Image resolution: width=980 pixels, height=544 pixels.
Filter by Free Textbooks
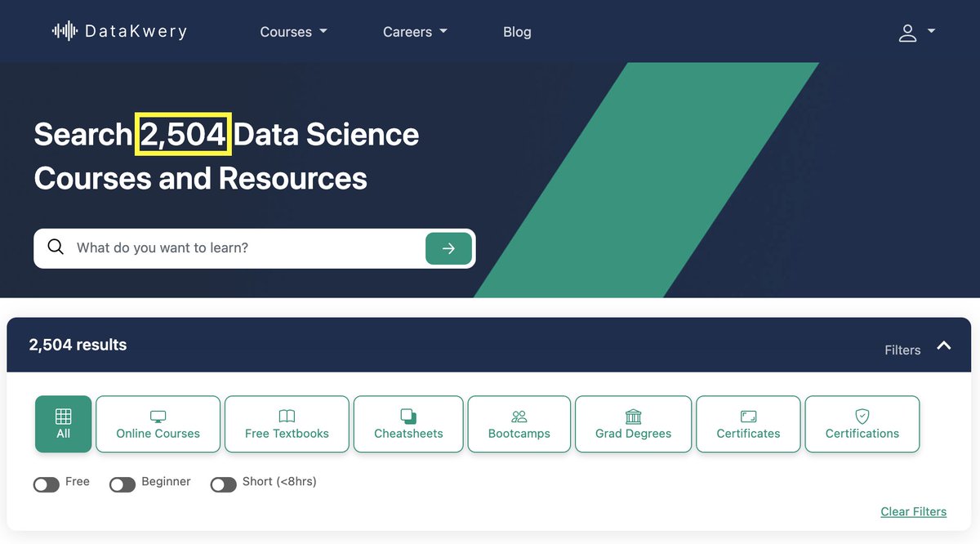point(287,424)
